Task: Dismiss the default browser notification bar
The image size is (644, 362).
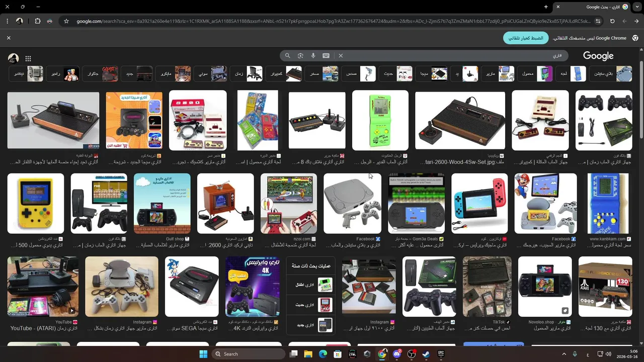Action: [9, 38]
